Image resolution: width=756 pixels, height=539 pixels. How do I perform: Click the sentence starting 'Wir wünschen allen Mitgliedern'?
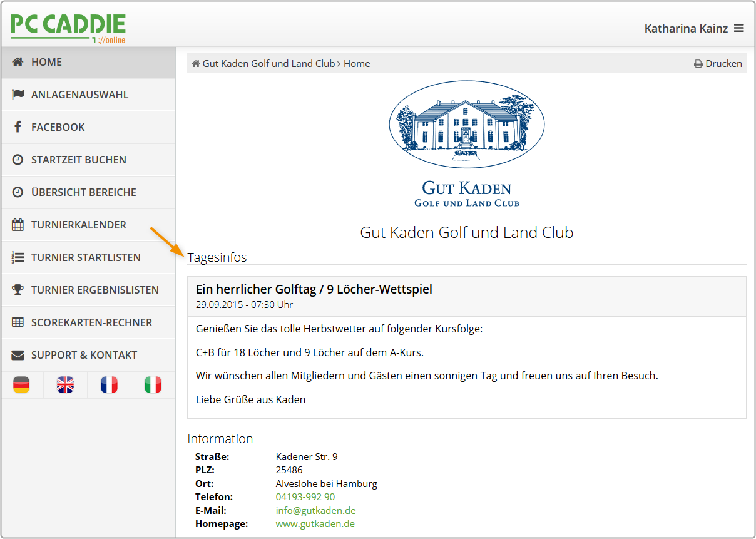[x=427, y=376]
